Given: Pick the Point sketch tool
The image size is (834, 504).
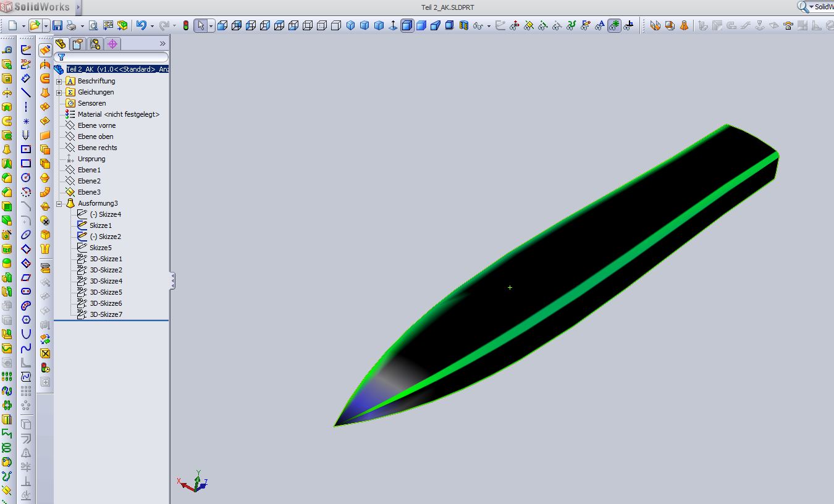Looking at the screenshot, I should pyautogui.click(x=26, y=122).
